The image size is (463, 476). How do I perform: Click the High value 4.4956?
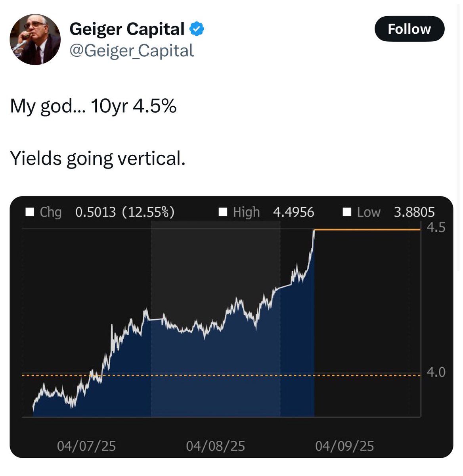[x=293, y=212]
